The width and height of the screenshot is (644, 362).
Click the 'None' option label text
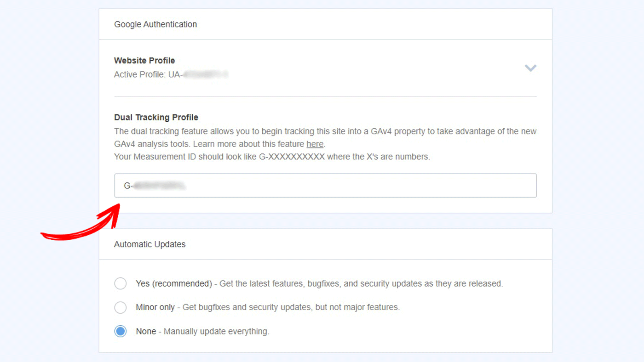coord(146,331)
